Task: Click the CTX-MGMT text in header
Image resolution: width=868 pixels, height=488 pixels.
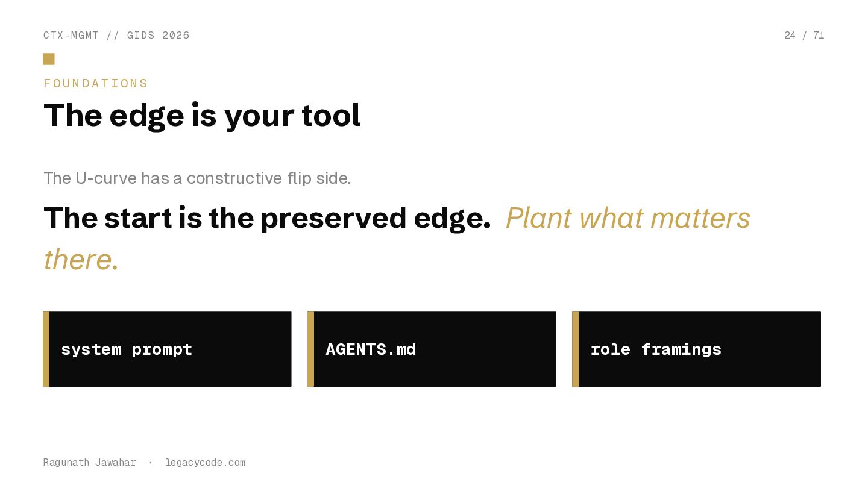Action: click(71, 36)
